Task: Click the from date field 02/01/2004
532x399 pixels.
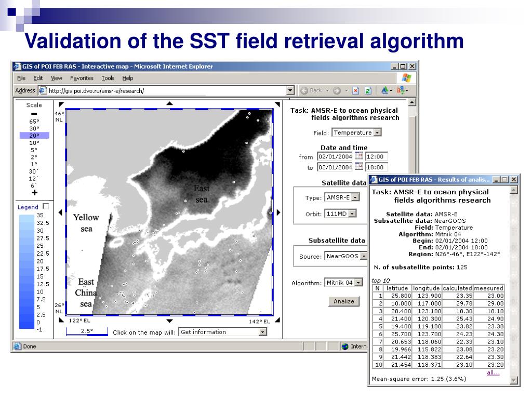Action: (x=335, y=156)
